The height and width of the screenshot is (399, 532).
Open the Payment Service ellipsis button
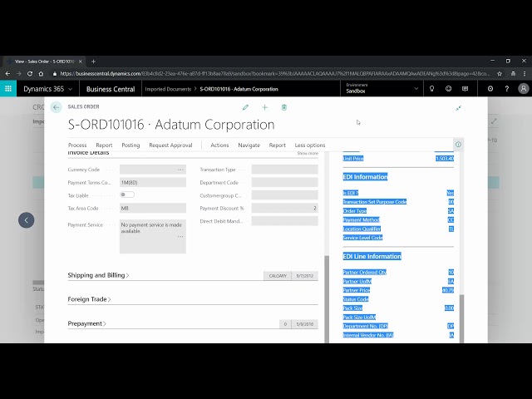[x=180, y=236]
